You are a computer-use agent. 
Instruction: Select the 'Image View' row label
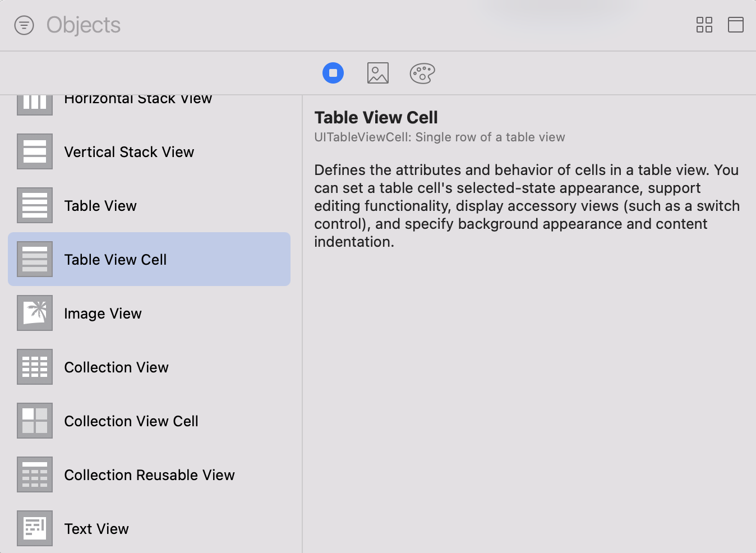click(x=103, y=314)
